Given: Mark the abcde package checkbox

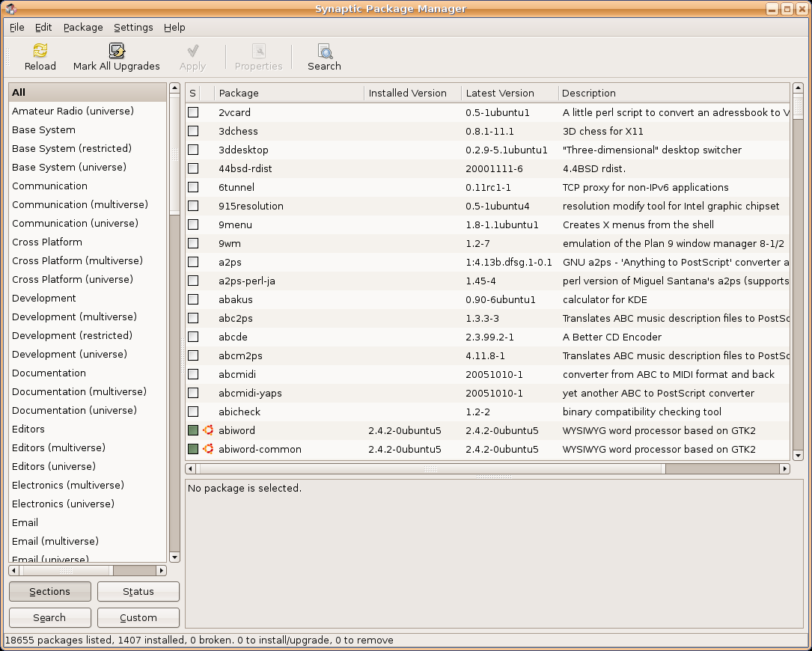Looking at the screenshot, I should 193,337.
